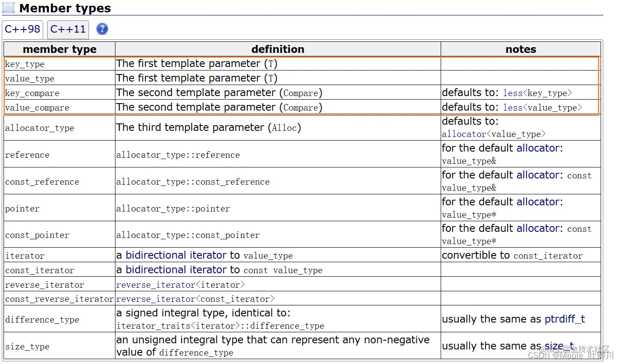Image resolution: width=620 pixels, height=364 pixels.
Task: Follow the reverse_iterator<const_iterator> link
Action: pyautogui.click(x=195, y=299)
